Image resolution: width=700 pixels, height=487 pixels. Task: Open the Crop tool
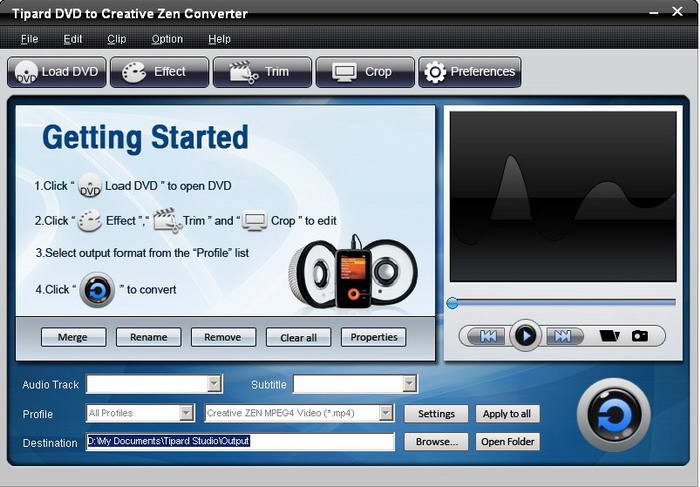(365, 72)
